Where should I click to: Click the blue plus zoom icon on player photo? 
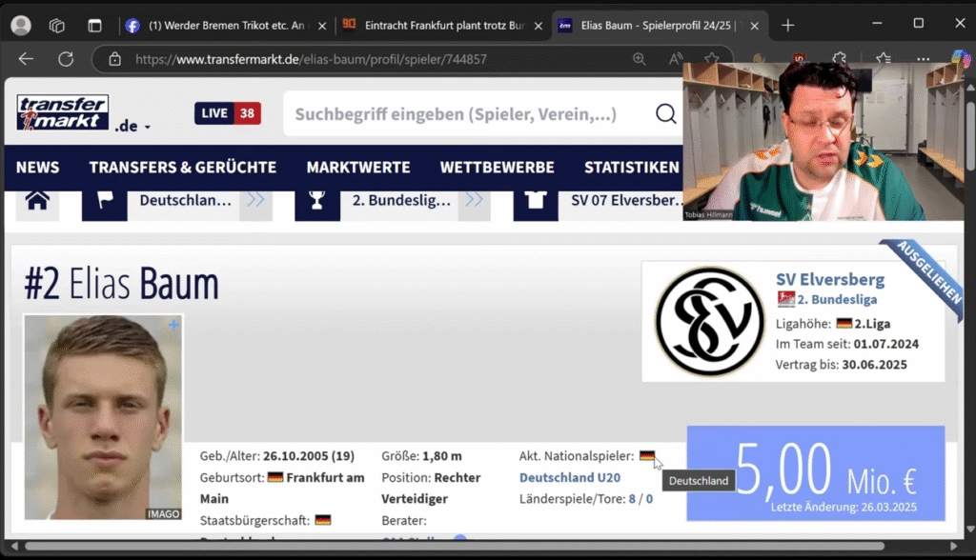coord(173,325)
